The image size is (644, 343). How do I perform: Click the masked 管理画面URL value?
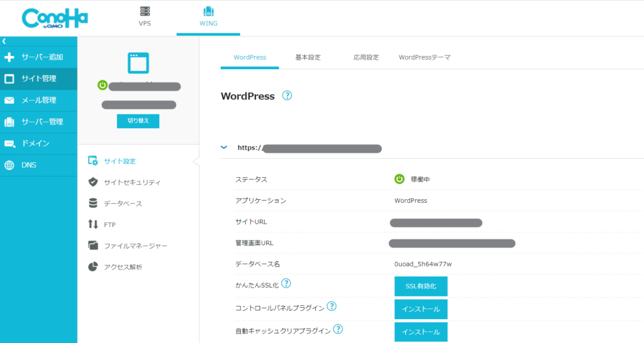452,243
